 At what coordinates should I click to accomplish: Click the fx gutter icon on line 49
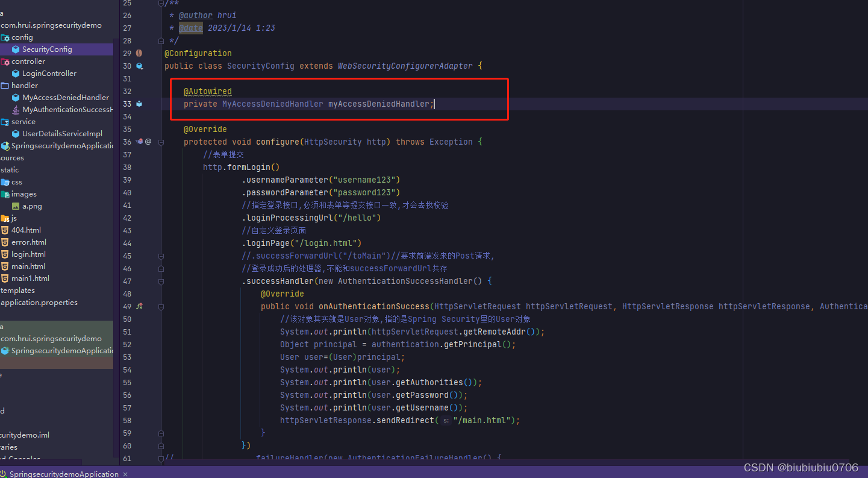pyautogui.click(x=139, y=306)
